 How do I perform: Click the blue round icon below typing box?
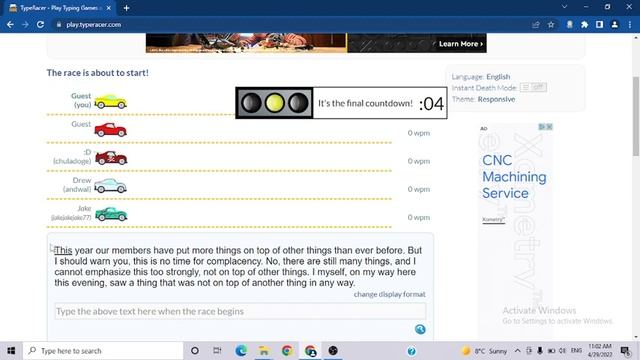coord(420,329)
